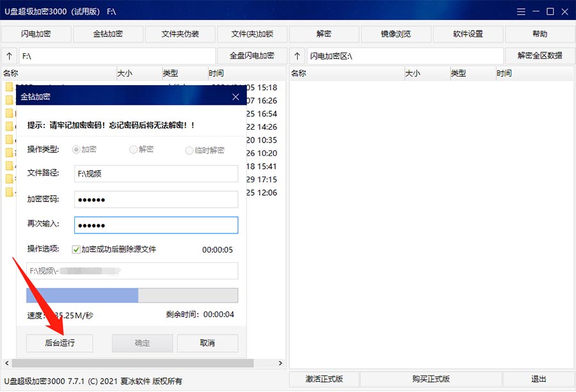
Task: Sort left panel by 名称 column
Action: [60, 74]
